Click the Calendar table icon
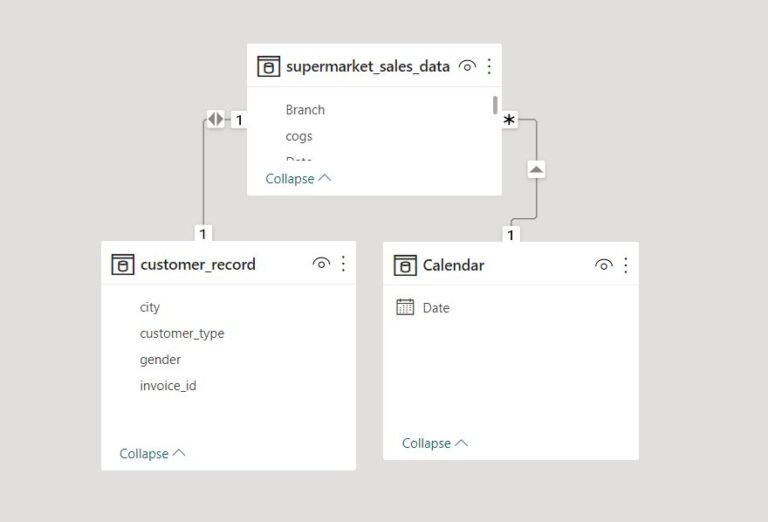The height and width of the screenshot is (522, 768). point(405,265)
